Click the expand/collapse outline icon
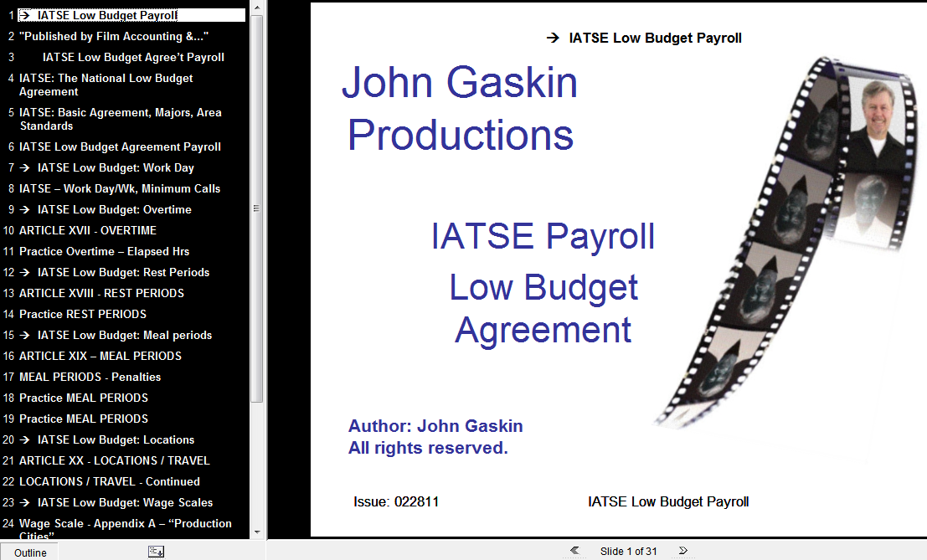Viewport: 927px width, 560px height. pyautogui.click(x=156, y=552)
